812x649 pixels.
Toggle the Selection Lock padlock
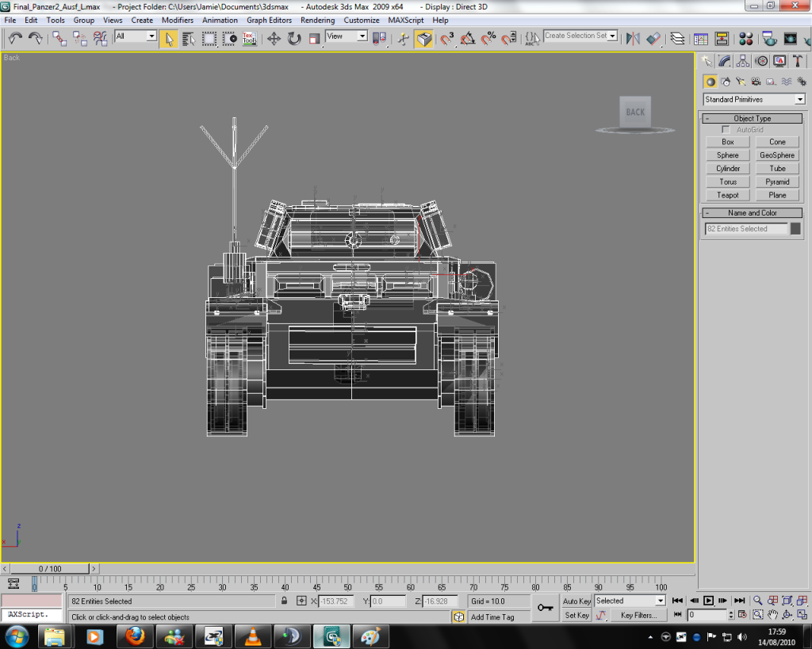(284, 601)
